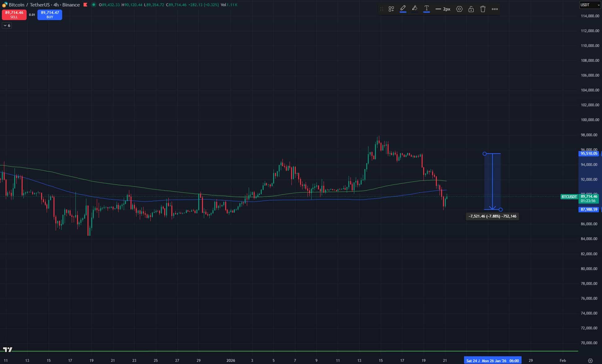
Task: Delete drawing with trash icon
Action: [x=483, y=9]
